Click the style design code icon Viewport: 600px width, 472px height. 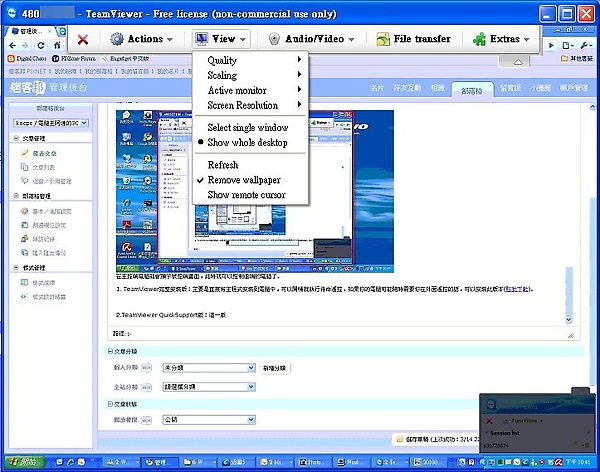24,296
